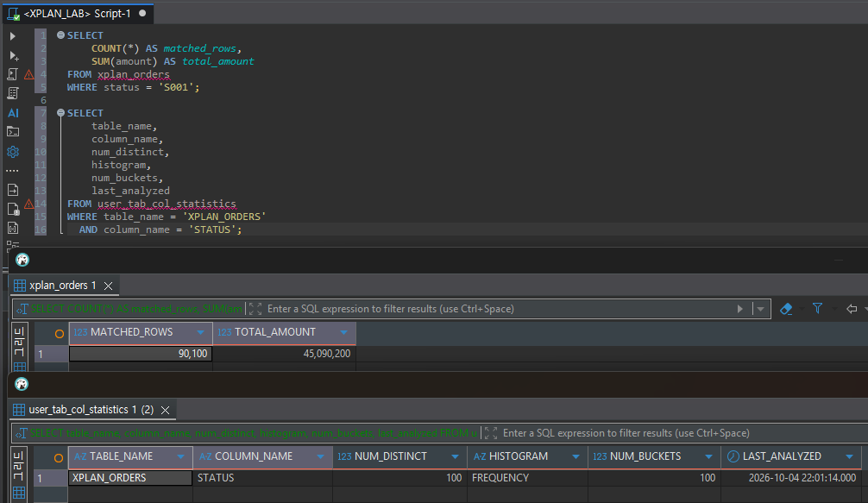This screenshot has height=503, width=868.
Task: Click the orange circle header icon beside MATCHED_ROWS
Action: tap(60, 334)
